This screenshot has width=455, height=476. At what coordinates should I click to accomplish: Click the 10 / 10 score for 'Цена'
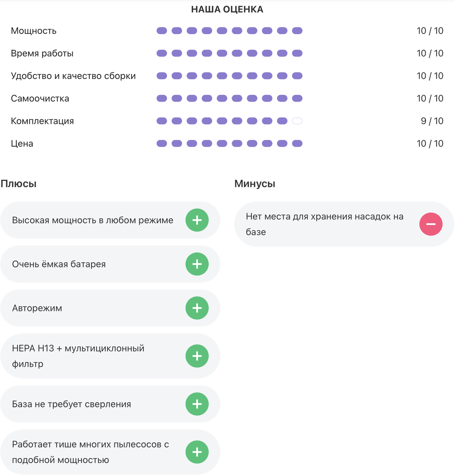pyautogui.click(x=430, y=144)
